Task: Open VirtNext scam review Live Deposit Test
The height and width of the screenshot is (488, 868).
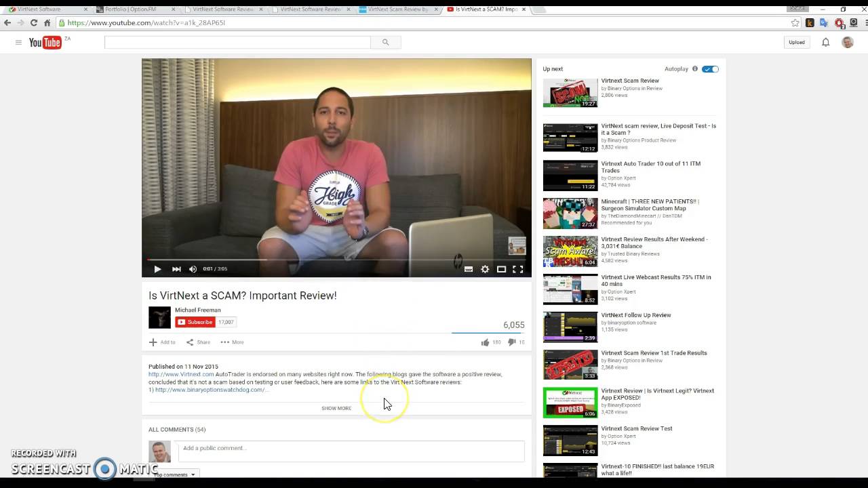Action: click(658, 129)
